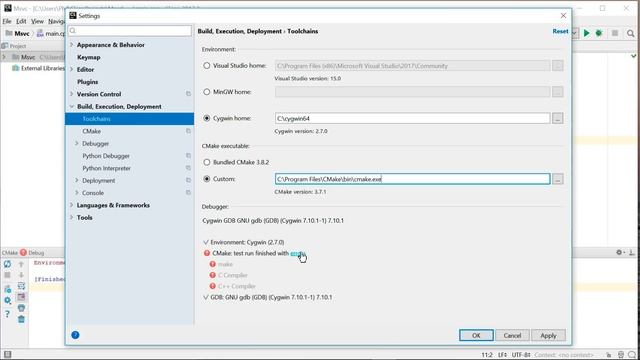This screenshot has height=360, width=640.
Task: Expand Debugger settings node
Action: tap(77, 143)
